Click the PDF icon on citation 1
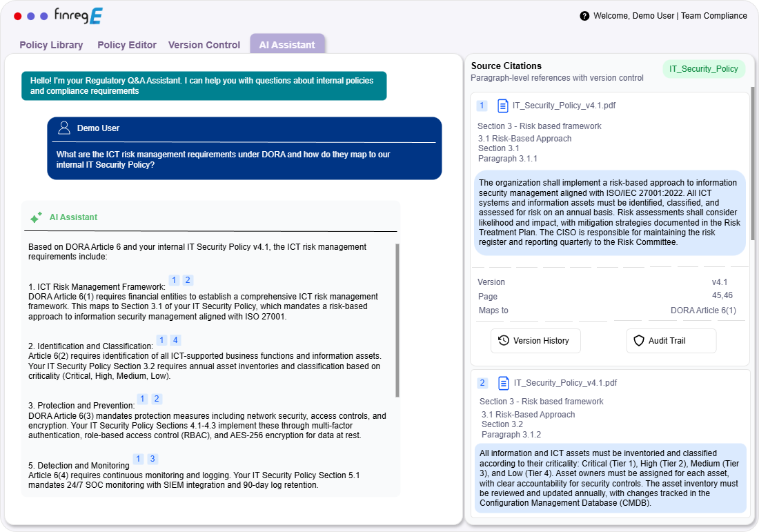This screenshot has width=759, height=532. pyautogui.click(x=502, y=106)
